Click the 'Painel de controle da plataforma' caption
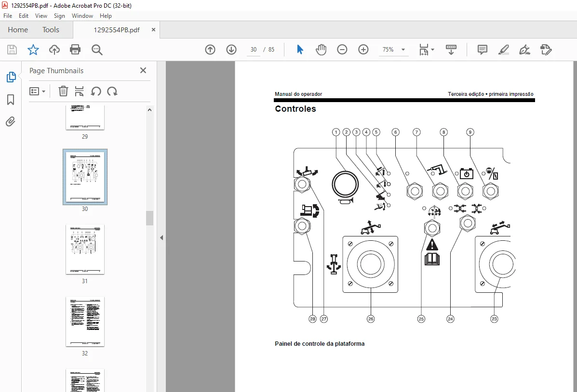 [x=320, y=344]
